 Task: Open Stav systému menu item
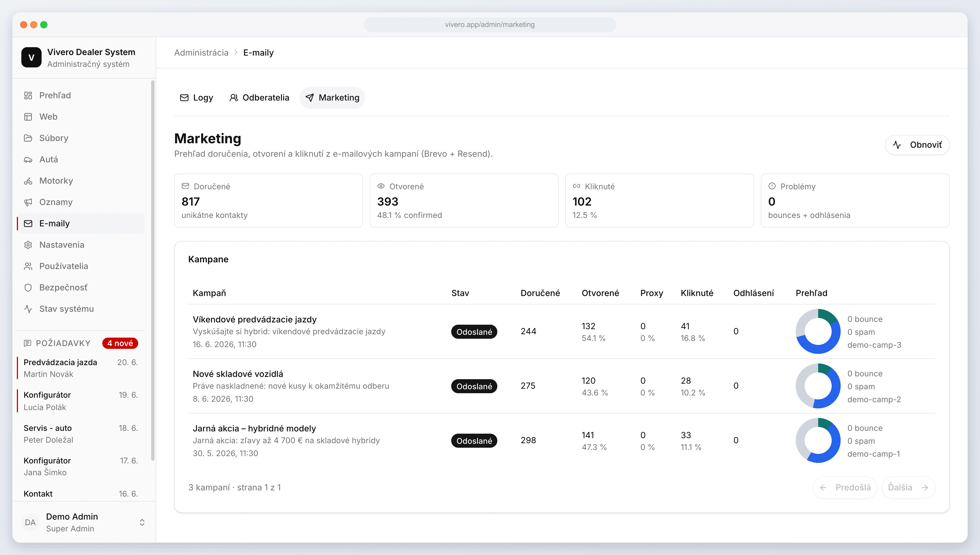81,309
